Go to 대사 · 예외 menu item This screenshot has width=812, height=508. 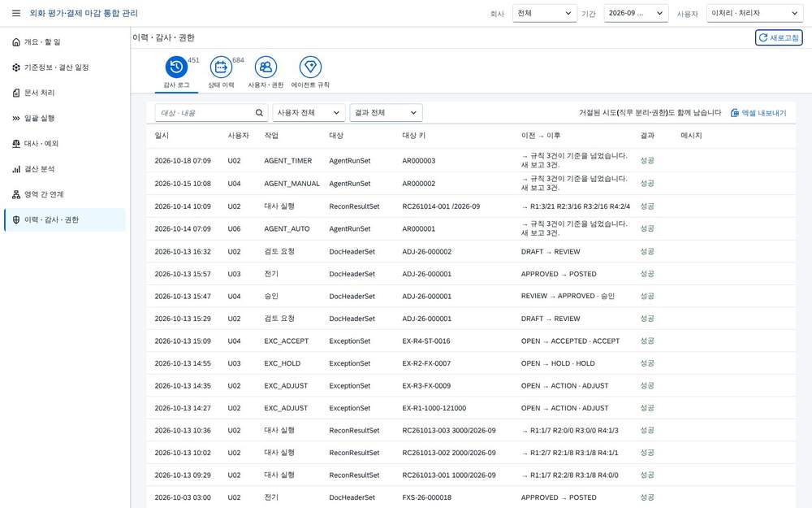tap(65, 144)
